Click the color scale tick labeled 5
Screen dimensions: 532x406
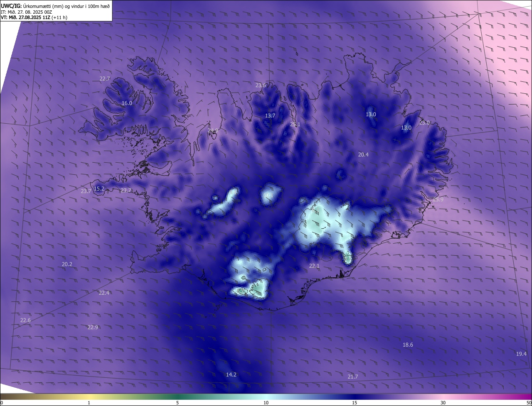[177, 403]
